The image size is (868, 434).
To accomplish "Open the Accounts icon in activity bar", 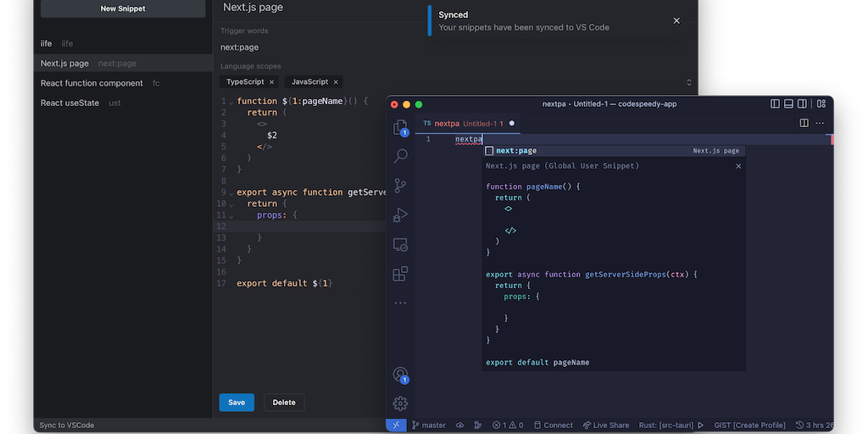I will [401, 375].
